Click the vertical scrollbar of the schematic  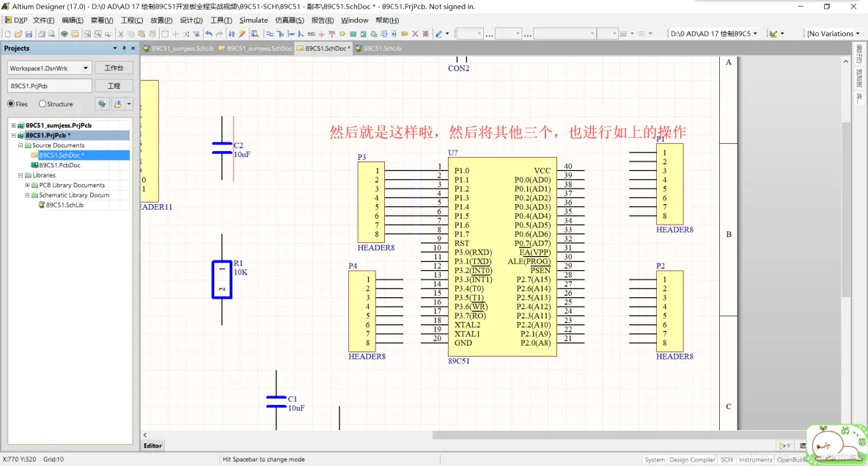[x=846, y=210]
